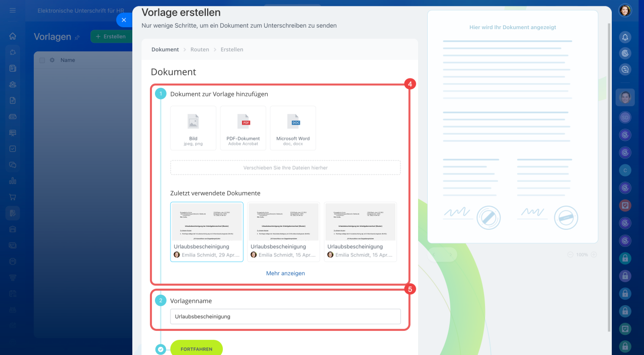The image size is (644, 355).
Task: Go to the home icon in sidebar
Action: point(13,36)
